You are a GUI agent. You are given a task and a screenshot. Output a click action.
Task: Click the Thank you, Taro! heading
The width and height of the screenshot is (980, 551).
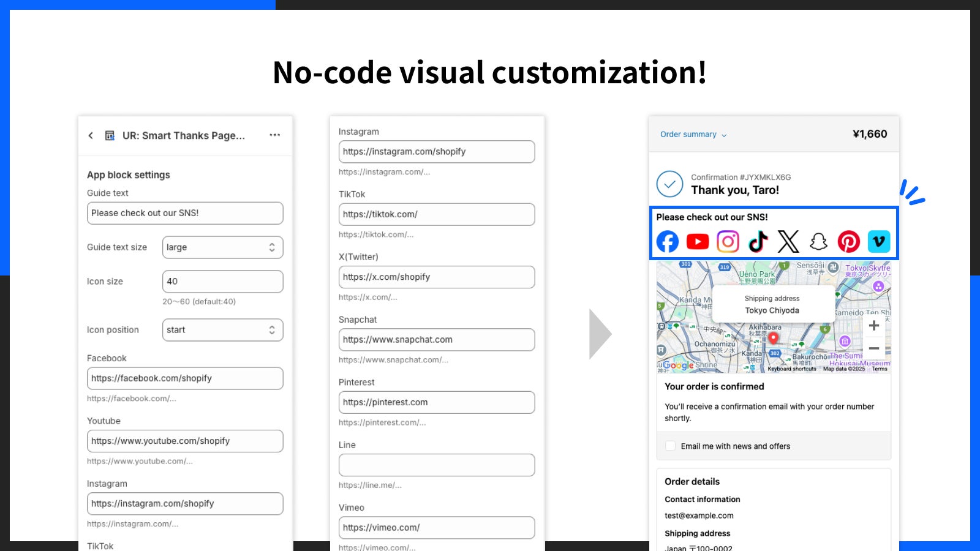[x=735, y=190]
